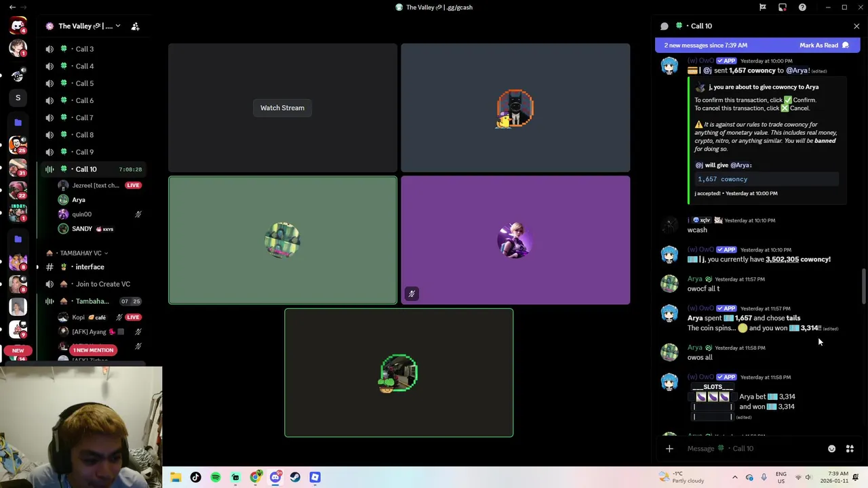Viewport: 868px width, 488px height.
Task: Select user [AFK] Ayang in voice list
Action: [x=100, y=331]
